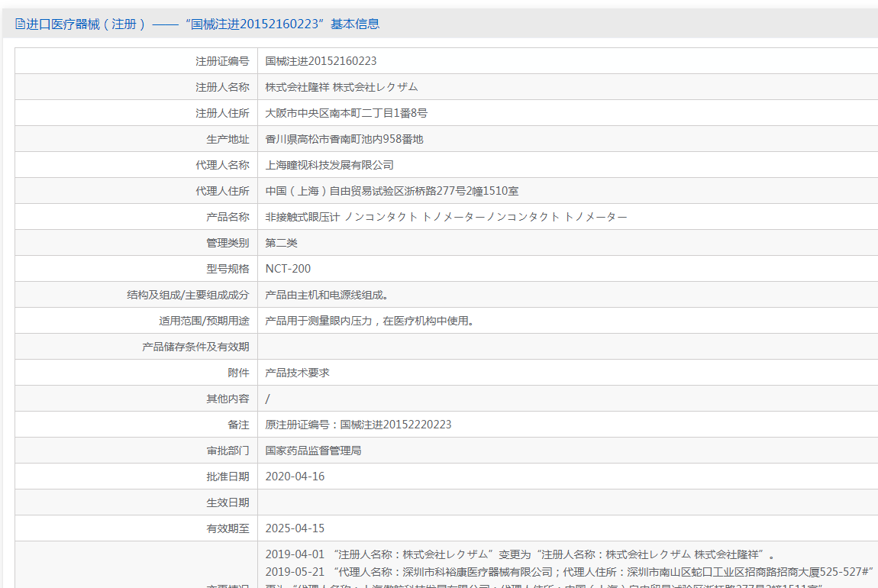
Task: Click the 适用范围/预期用途 label
Action: (x=204, y=321)
